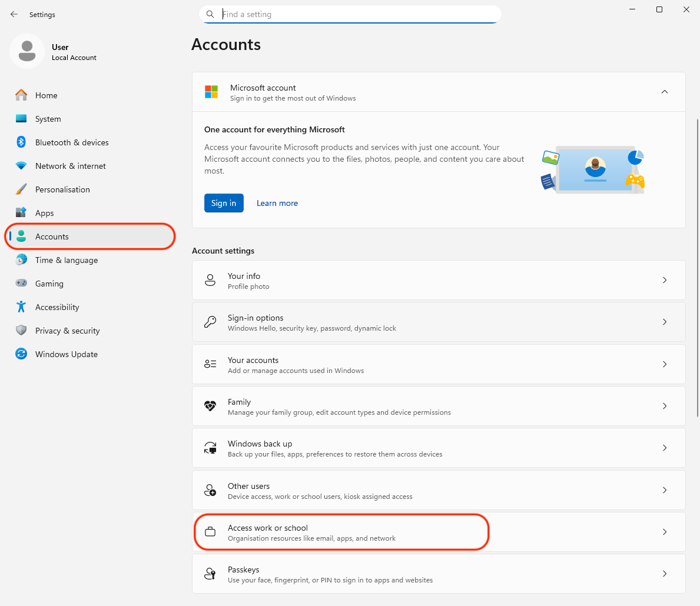Image resolution: width=700 pixels, height=606 pixels.
Task: Click the Network & internet wifi icon
Action: (x=21, y=166)
